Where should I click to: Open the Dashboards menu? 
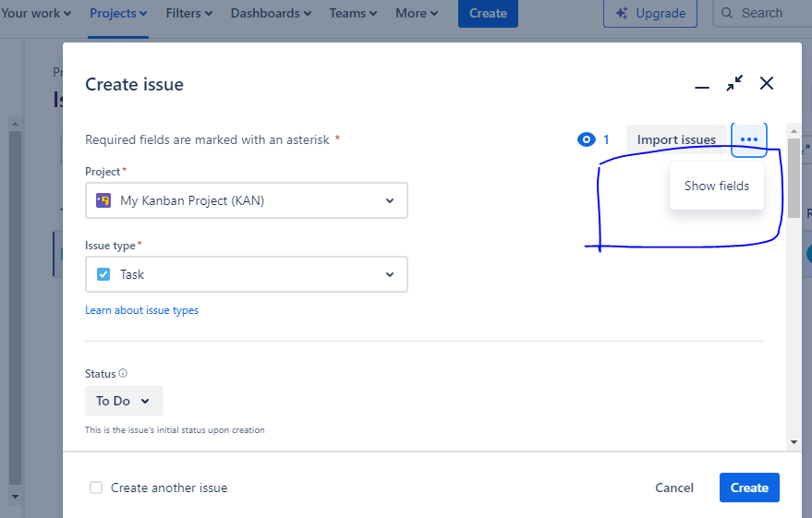pyautogui.click(x=271, y=13)
